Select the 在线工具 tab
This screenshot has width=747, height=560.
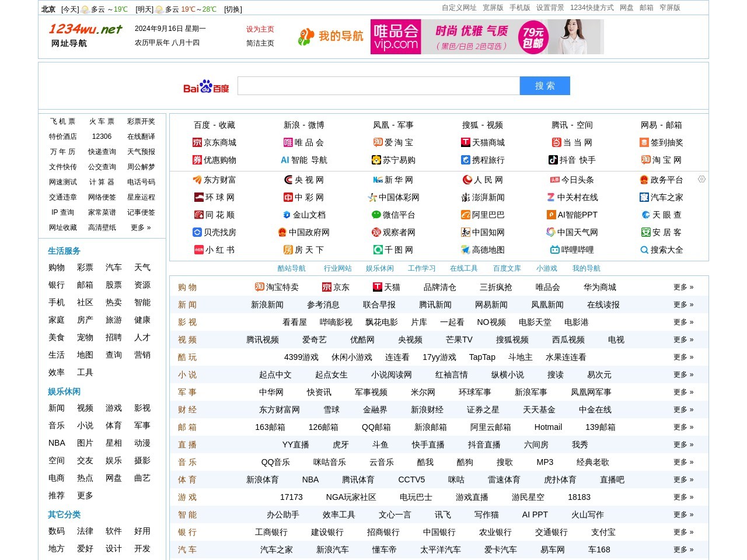[x=463, y=268]
